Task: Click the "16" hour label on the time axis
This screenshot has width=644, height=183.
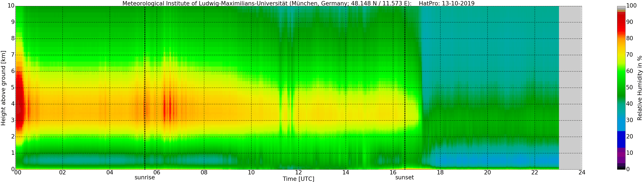Action: pos(393,172)
